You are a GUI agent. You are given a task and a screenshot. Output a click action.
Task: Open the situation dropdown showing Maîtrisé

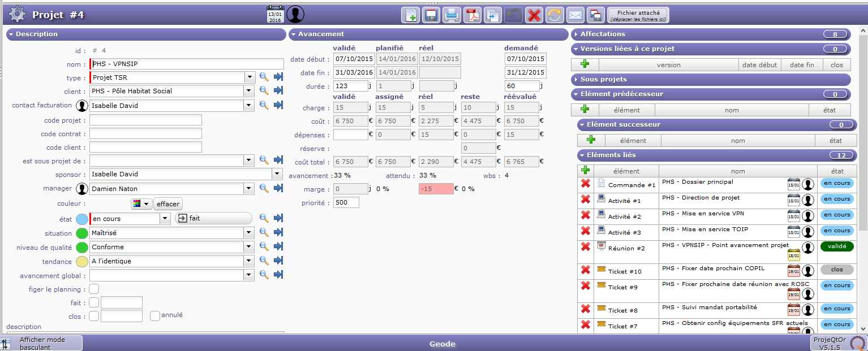(250, 233)
